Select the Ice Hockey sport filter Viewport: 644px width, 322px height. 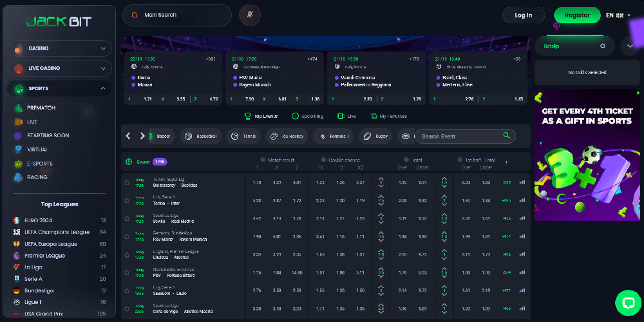(x=285, y=136)
